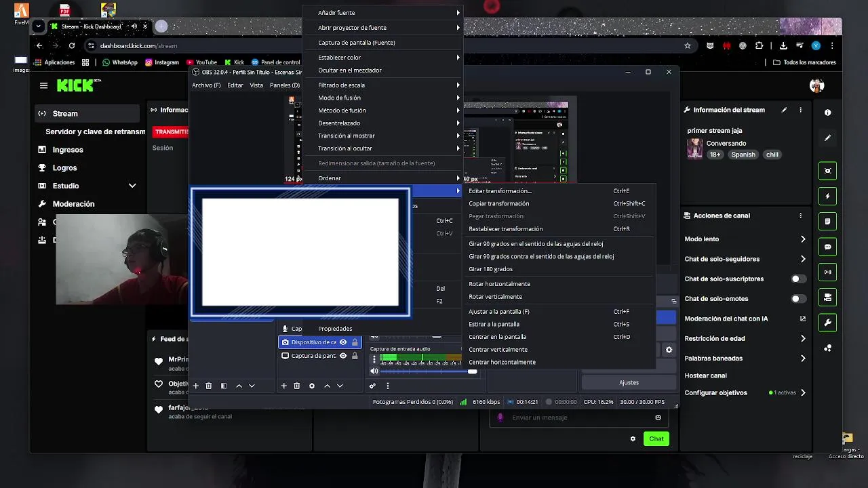Open Palabras baneadas option
Screen dimensions: 868x488
(x=745, y=358)
